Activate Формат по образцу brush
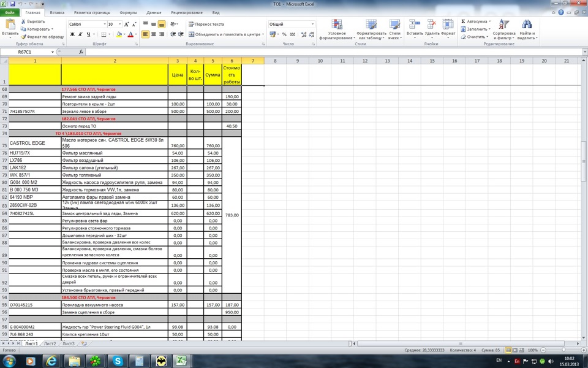 pos(23,37)
